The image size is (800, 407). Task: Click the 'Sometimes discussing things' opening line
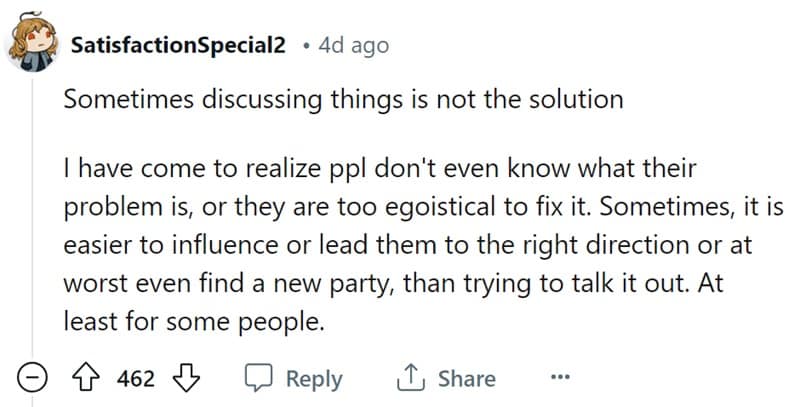click(x=343, y=100)
